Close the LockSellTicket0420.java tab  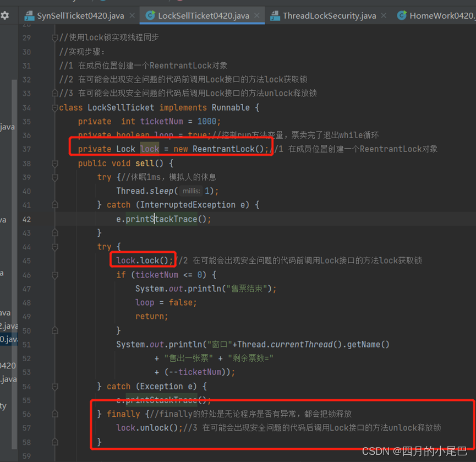(x=257, y=16)
